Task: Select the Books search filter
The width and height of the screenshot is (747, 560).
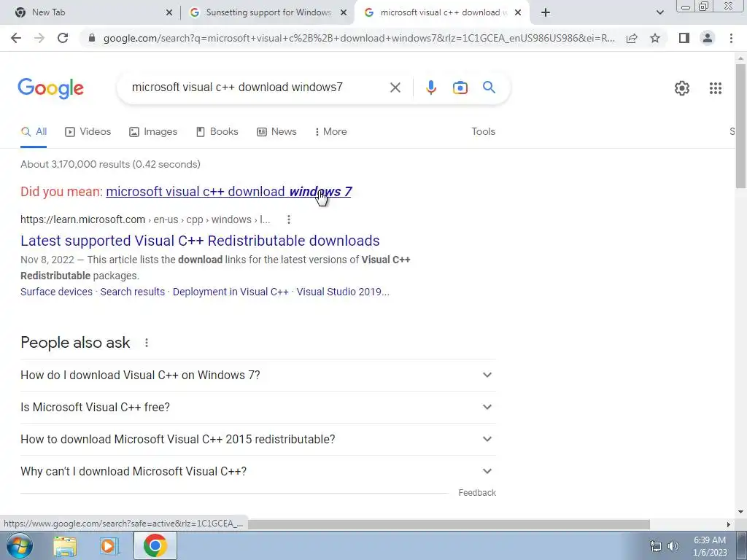Action: 217,132
